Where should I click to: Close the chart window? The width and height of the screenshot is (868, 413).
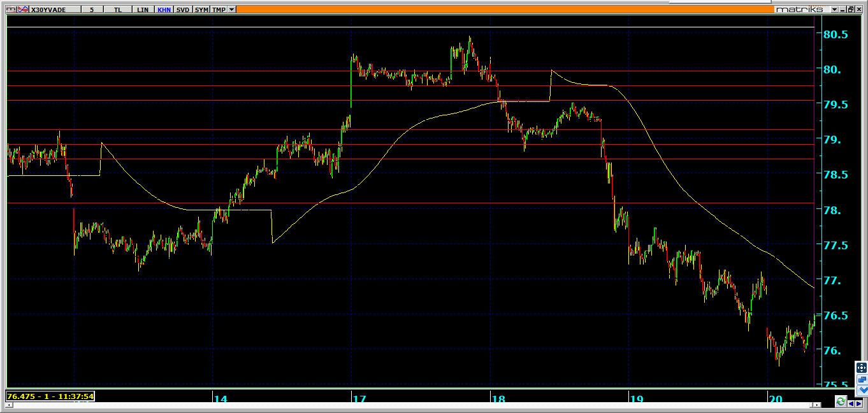click(858, 10)
